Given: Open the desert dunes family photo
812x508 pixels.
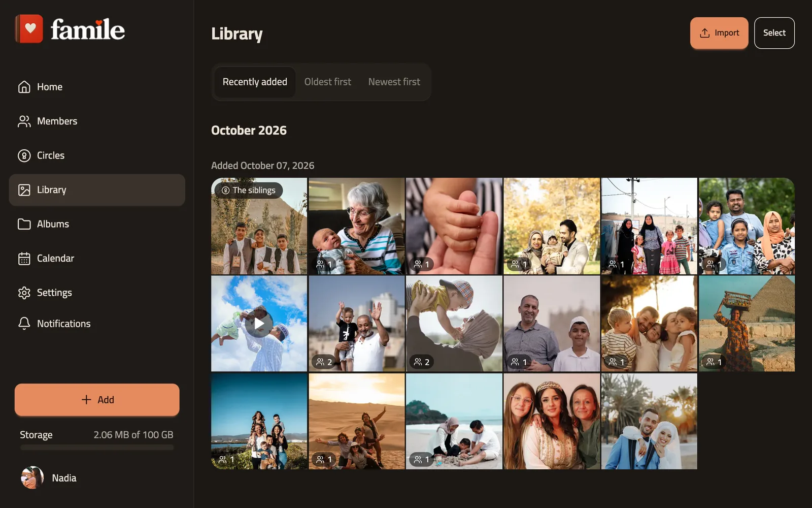Looking at the screenshot, I should point(357,421).
